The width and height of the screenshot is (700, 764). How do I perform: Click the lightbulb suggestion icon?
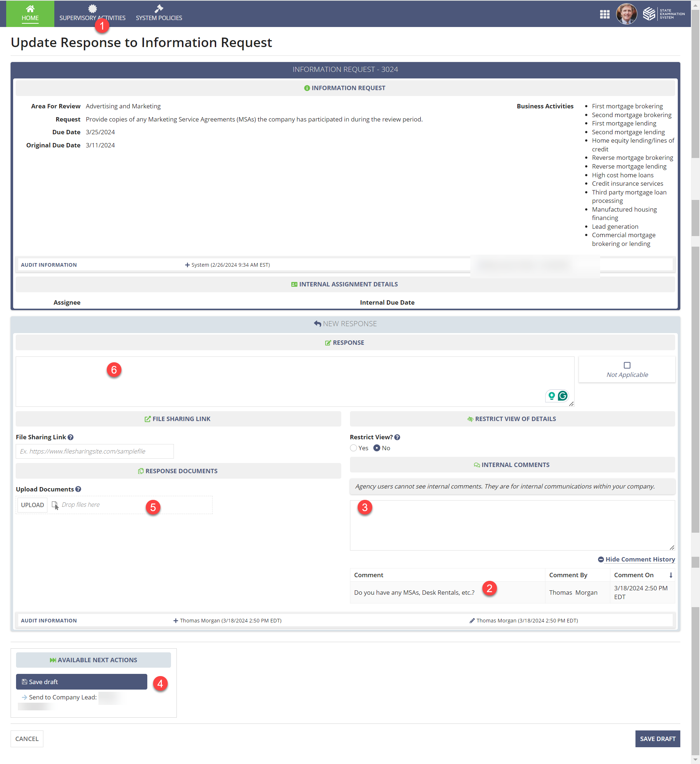pos(552,395)
